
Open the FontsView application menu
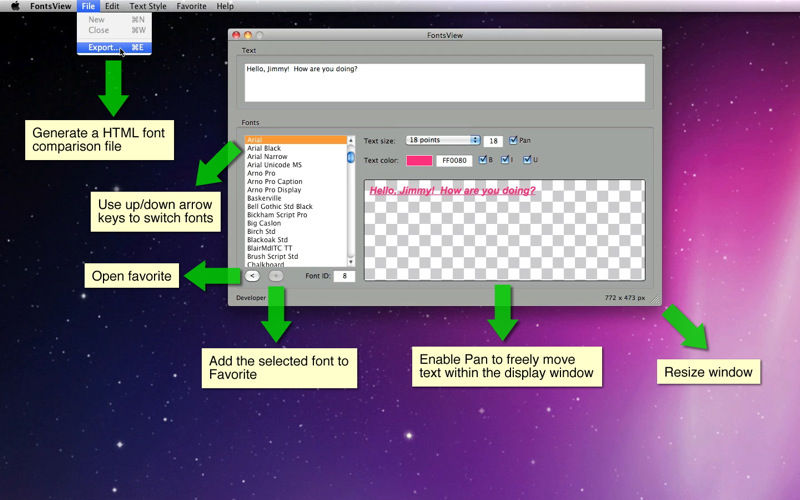pyautogui.click(x=51, y=6)
